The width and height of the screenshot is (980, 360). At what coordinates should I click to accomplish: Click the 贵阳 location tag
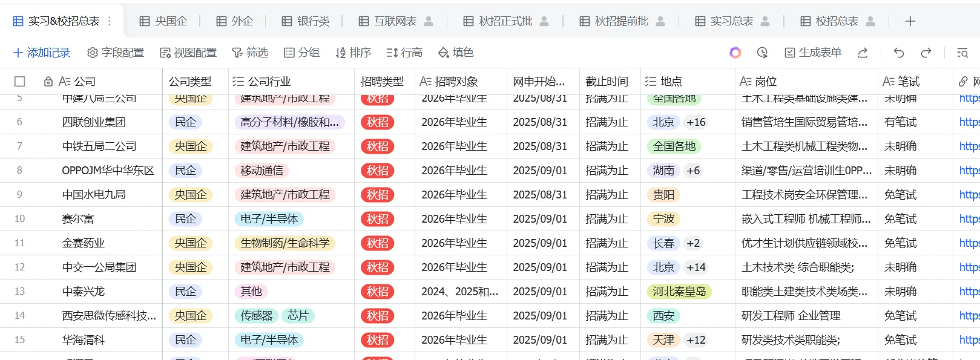[663, 195]
